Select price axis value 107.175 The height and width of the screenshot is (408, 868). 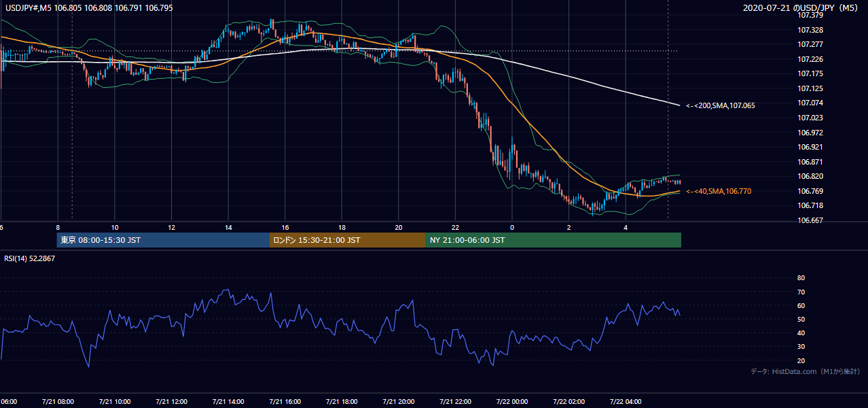click(x=810, y=73)
